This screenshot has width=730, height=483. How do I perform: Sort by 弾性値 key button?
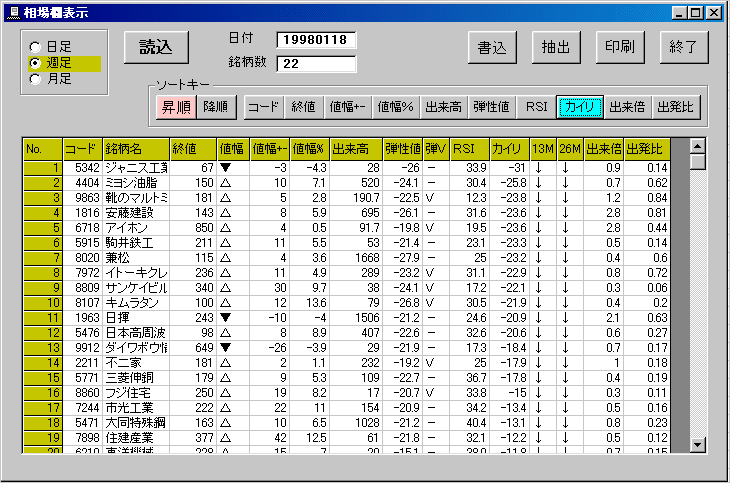(492, 107)
